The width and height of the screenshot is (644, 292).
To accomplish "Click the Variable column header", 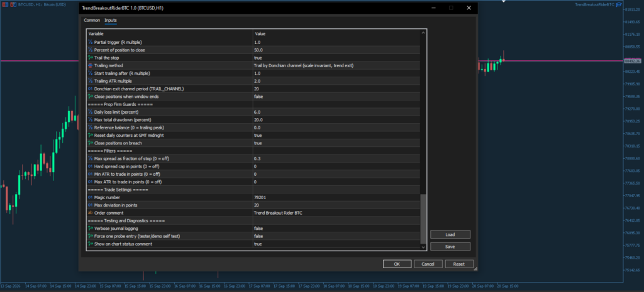I will [x=170, y=34].
